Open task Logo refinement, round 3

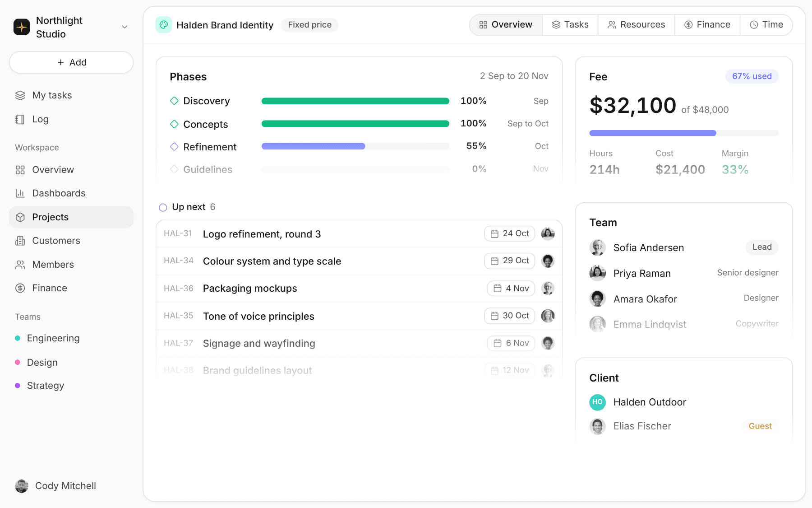pyautogui.click(x=359, y=234)
